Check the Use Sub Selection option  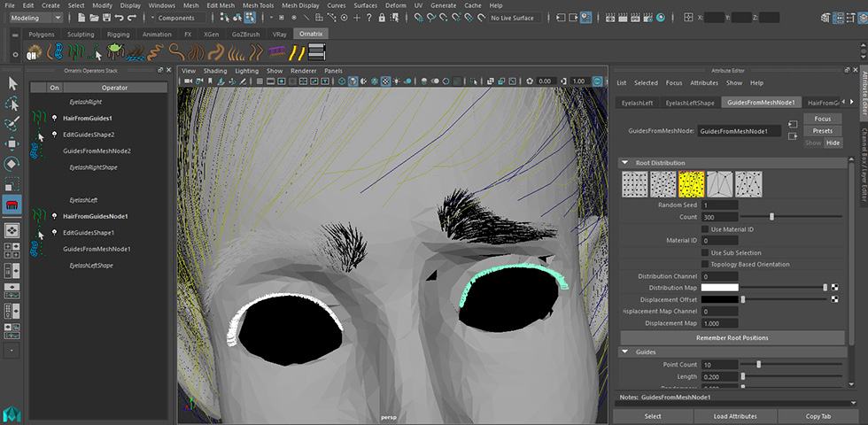coord(704,252)
